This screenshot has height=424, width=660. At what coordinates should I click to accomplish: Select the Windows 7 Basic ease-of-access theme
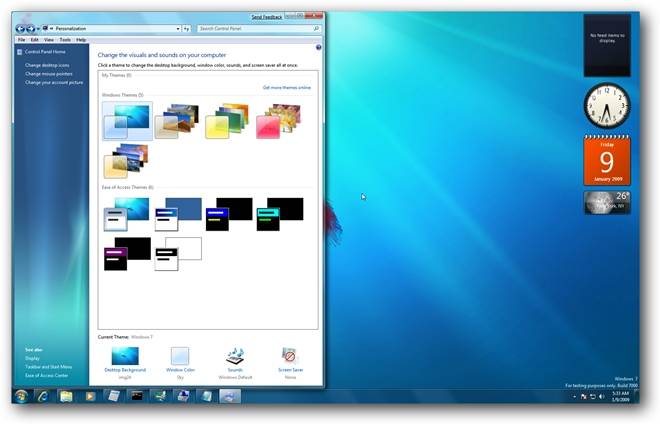pos(126,214)
